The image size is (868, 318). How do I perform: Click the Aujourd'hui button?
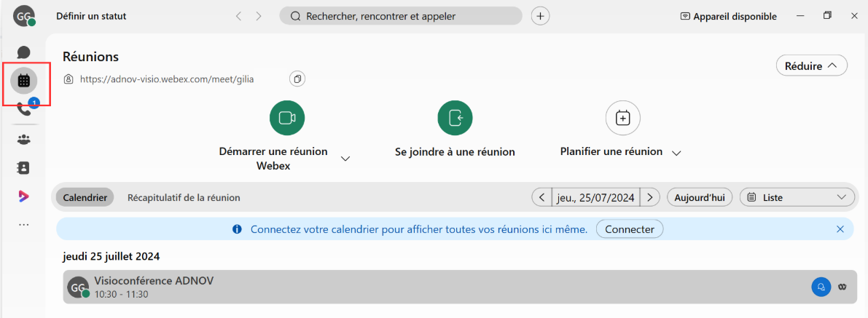coord(700,197)
